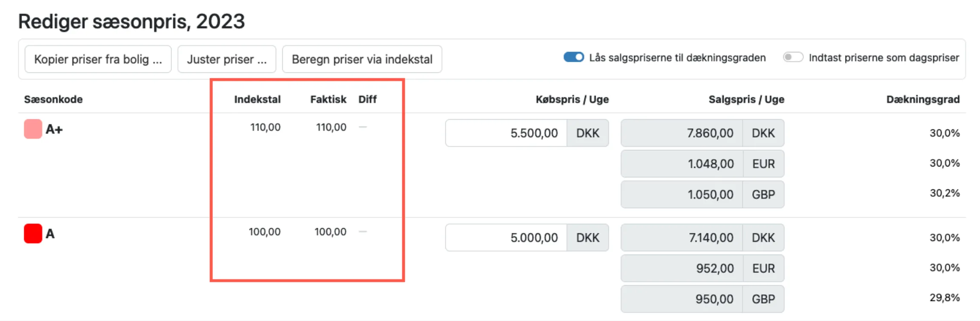Click the red A season color swatch
This screenshot has width=980, height=321.
point(33,233)
